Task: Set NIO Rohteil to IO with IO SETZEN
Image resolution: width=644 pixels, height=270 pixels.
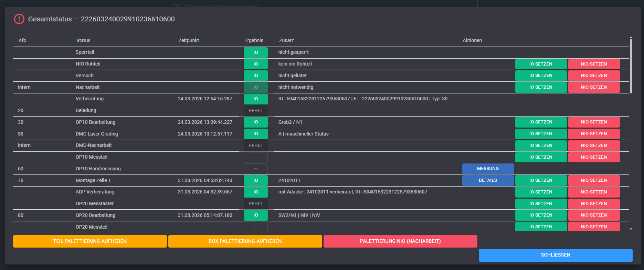Action: pos(541,64)
